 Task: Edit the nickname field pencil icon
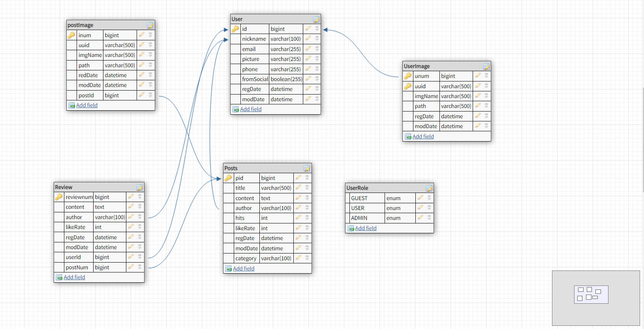coord(308,38)
